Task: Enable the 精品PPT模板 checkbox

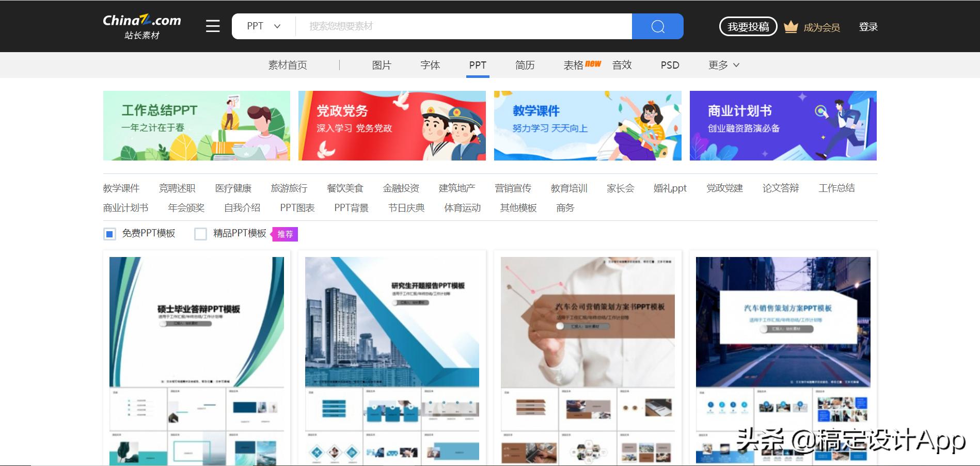Action: click(x=200, y=234)
